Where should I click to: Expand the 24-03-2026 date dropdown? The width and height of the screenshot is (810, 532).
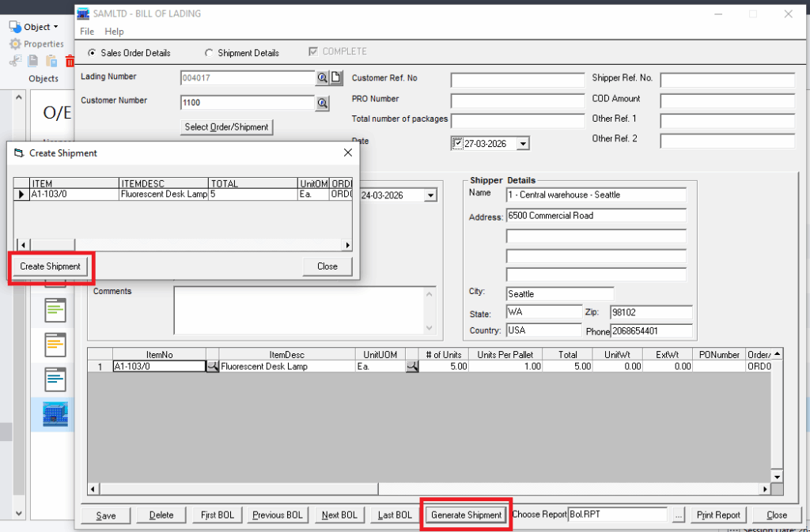click(x=430, y=195)
